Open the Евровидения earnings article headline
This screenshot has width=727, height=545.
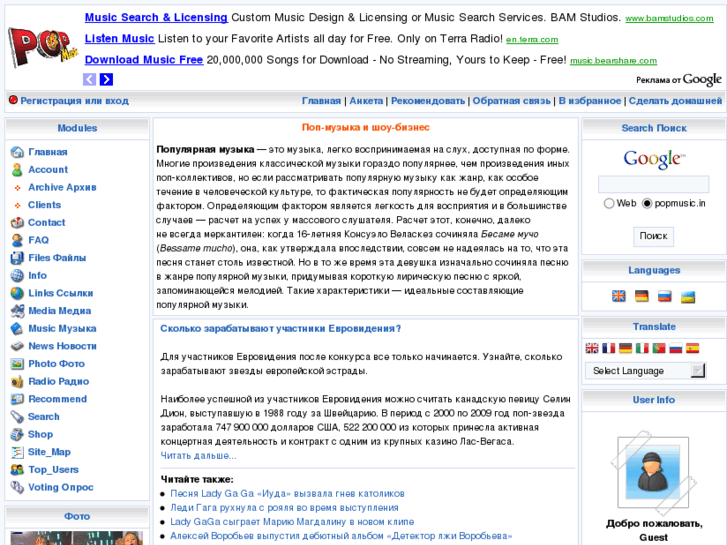point(281,328)
